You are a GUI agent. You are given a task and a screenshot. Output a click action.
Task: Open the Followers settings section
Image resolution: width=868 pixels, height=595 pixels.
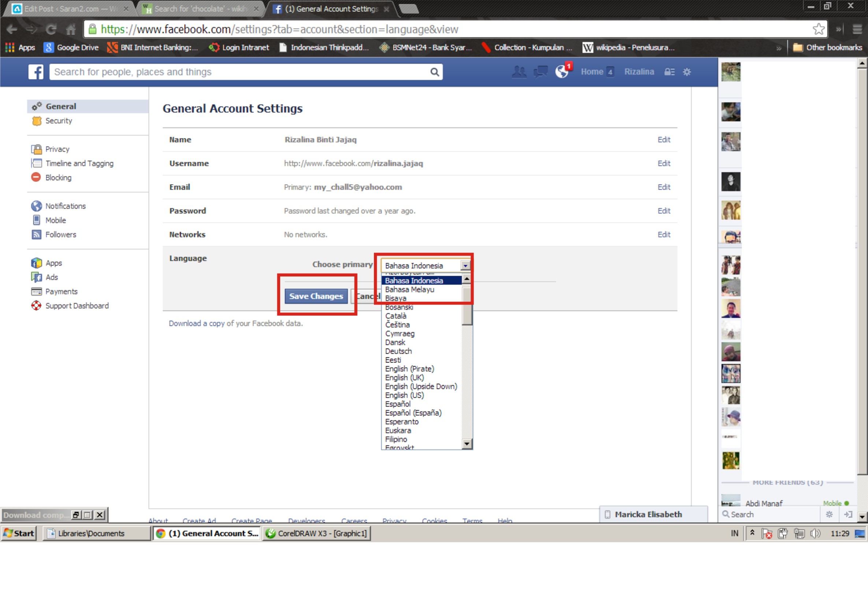[x=60, y=235]
